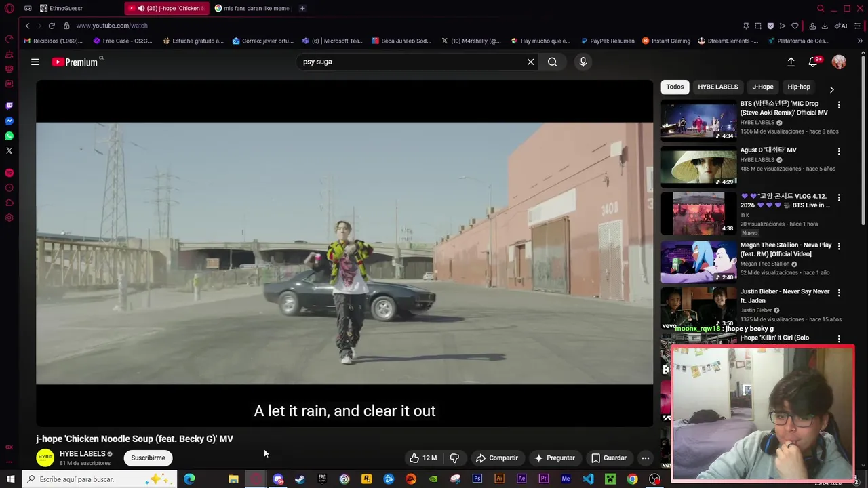Image resolution: width=868 pixels, height=488 pixels.
Task: Open BTS 'MIC Drop' video thumbnail
Action: [698, 120]
